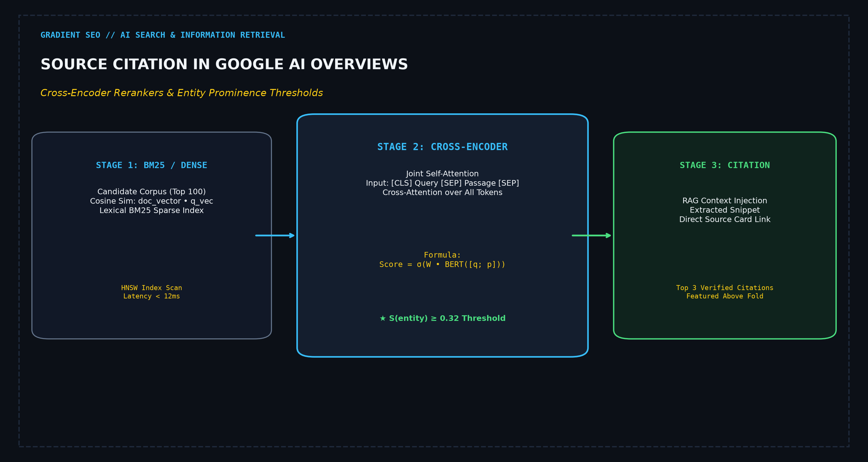Select the 'Joint Self-Attention' line

[x=442, y=174]
